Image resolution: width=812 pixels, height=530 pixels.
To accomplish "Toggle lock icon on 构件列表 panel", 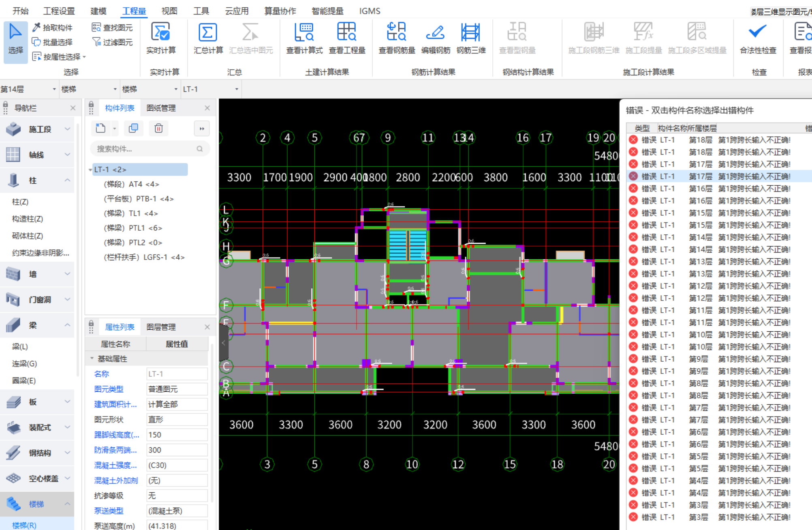I will click(91, 105).
